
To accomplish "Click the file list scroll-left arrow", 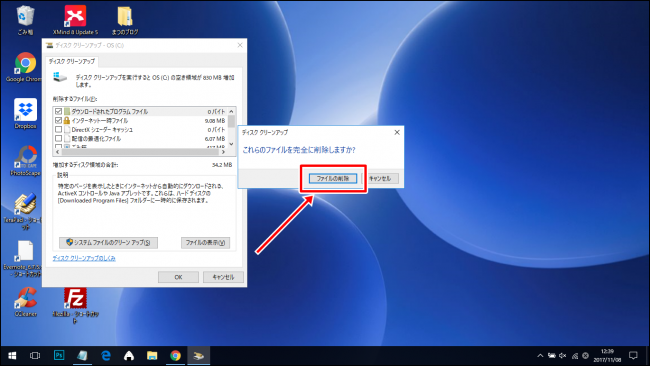I will coord(57,152).
